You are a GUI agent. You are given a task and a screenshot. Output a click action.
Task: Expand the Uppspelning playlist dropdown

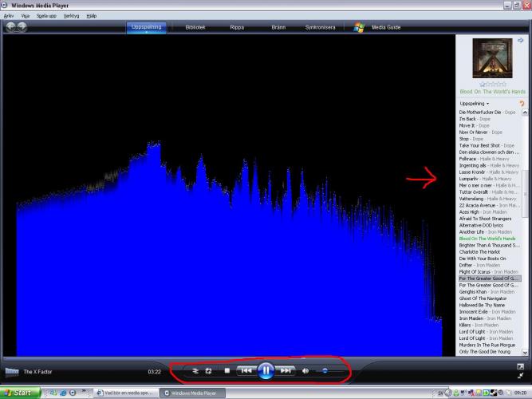475,104
